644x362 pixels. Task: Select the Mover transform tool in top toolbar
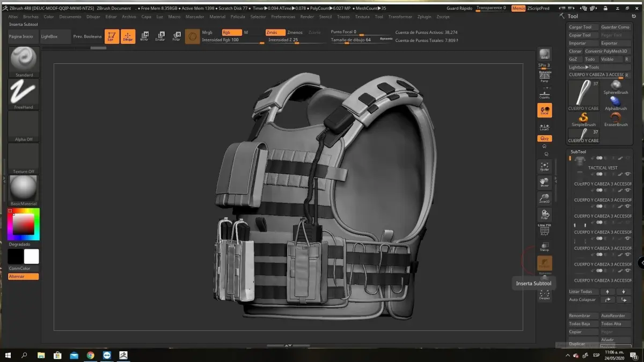point(144,36)
